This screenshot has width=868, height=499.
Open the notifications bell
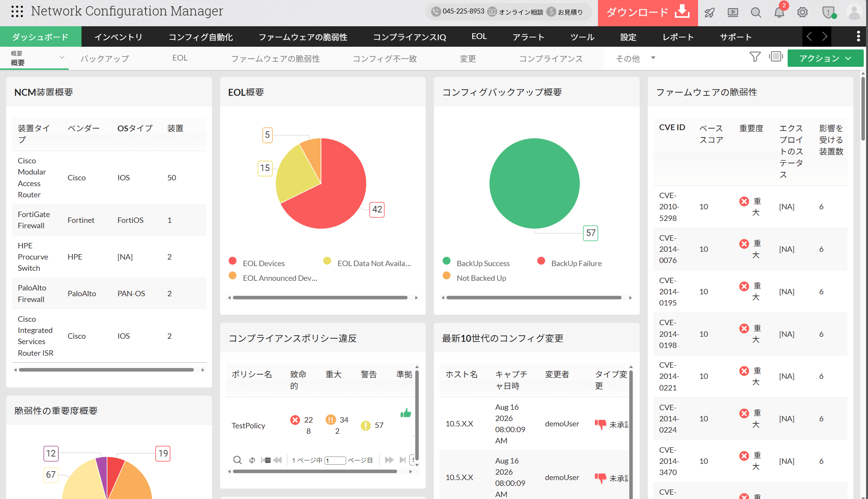[779, 13]
